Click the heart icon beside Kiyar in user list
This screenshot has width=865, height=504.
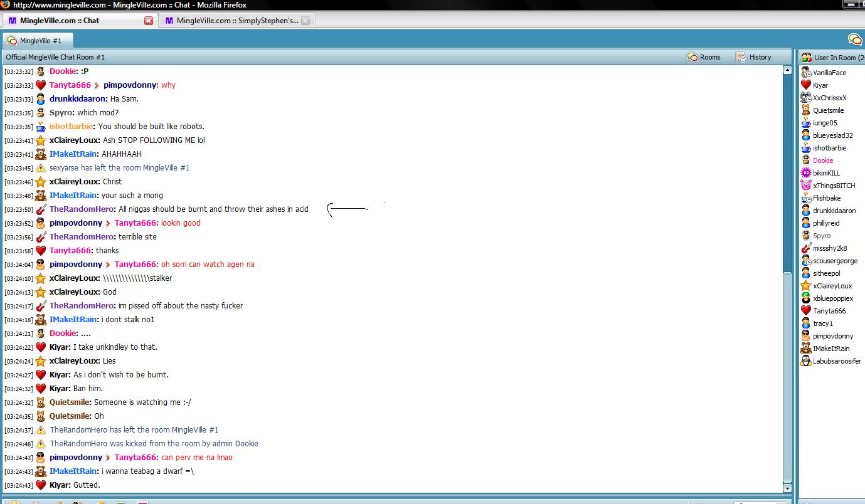click(806, 85)
